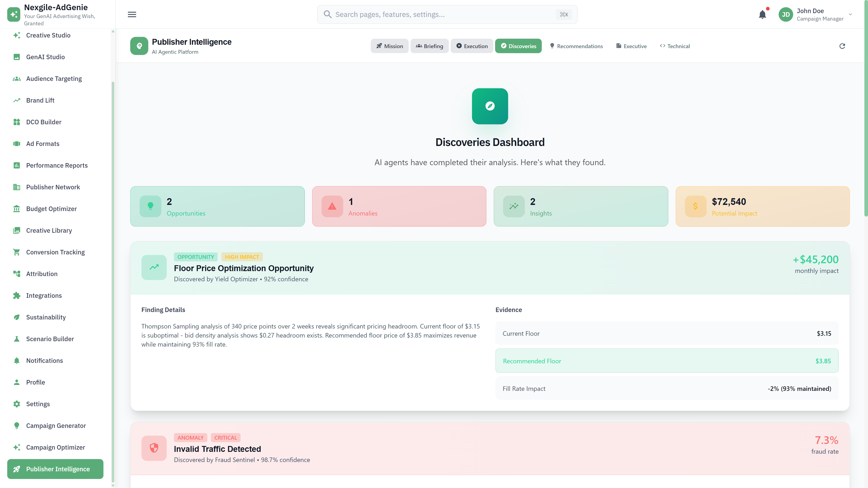Open Campaign Generator from the sidebar
868x488 pixels.
pos(56,426)
